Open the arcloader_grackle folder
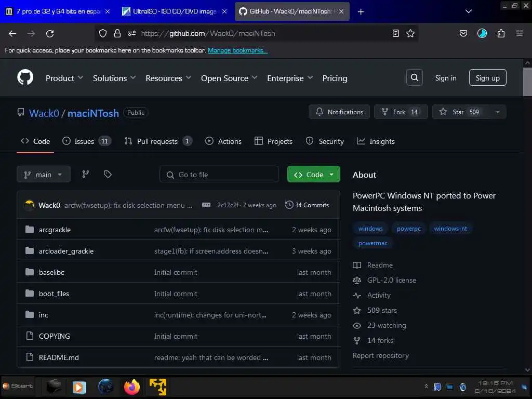 tap(66, 251)
